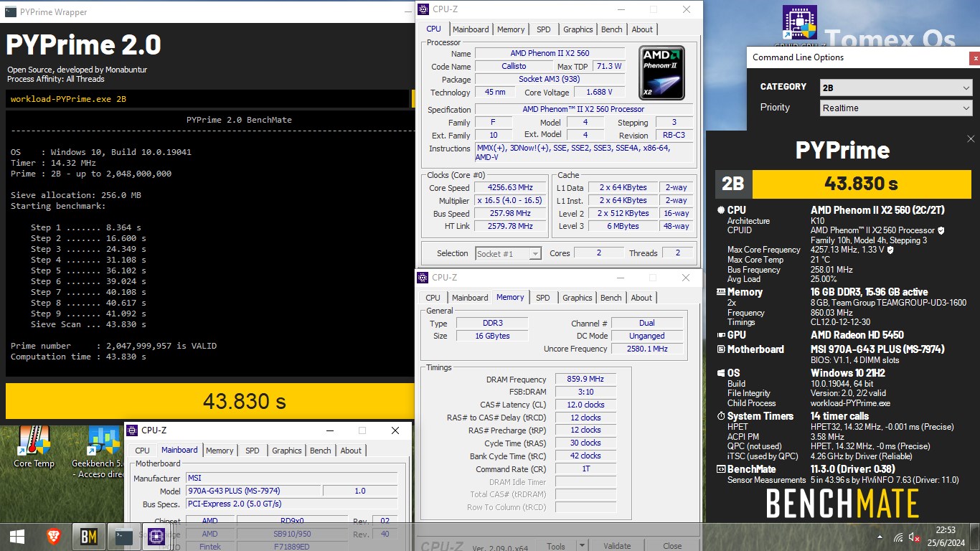Click the System Timers clock icon
Image resolution: width=980 pixels, height=551 pixels.
point(720,416)
